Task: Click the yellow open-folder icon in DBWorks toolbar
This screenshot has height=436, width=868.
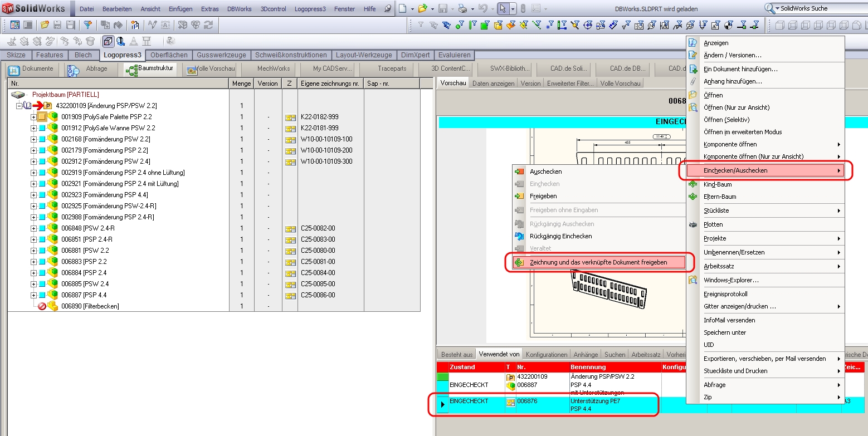Action: click(x=45, y=25)
